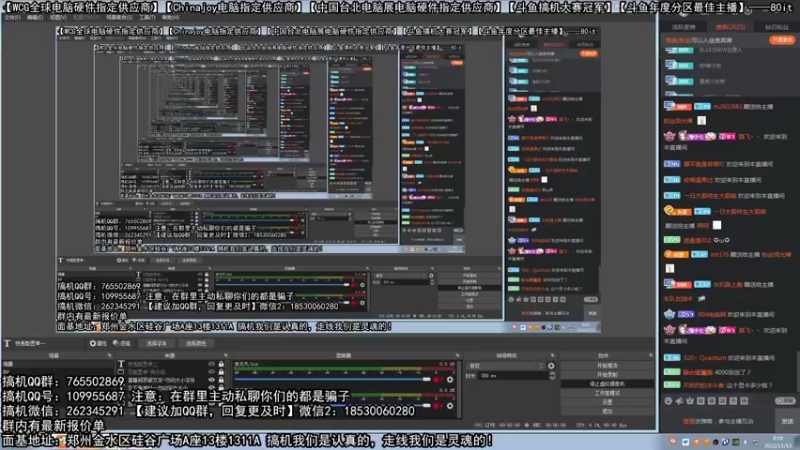Click the megaphone icon in chat toolbar
Image resolution: width=800 pixels, height=450 pixels.
pyautogui.click(x=679, y=401)
